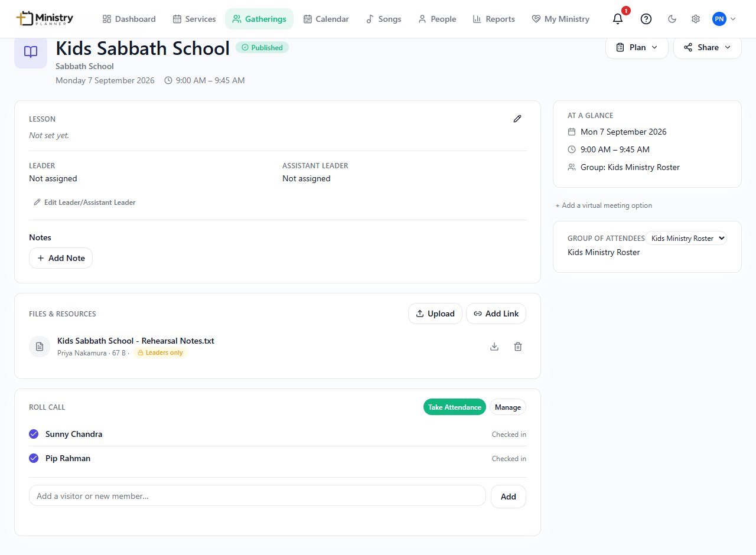Open the My Ministry tab
The height and width of the screenshot is (555, 756).
click(x=561, y=19)
